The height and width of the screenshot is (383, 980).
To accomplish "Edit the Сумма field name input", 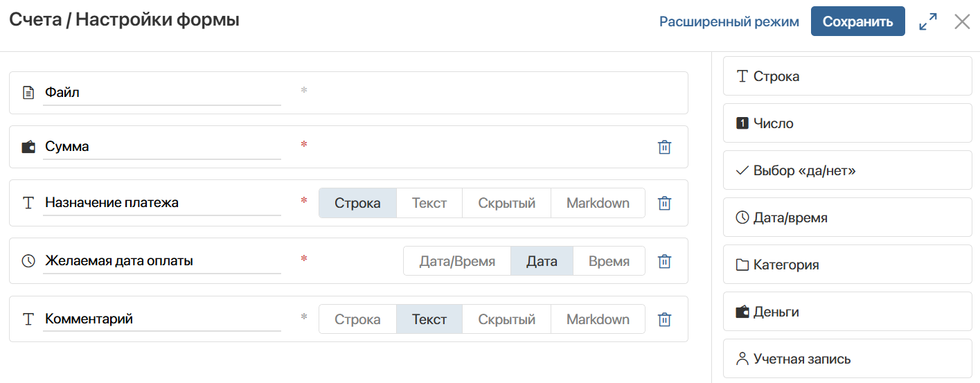I will pyautogui.click(x=162, y=147).
